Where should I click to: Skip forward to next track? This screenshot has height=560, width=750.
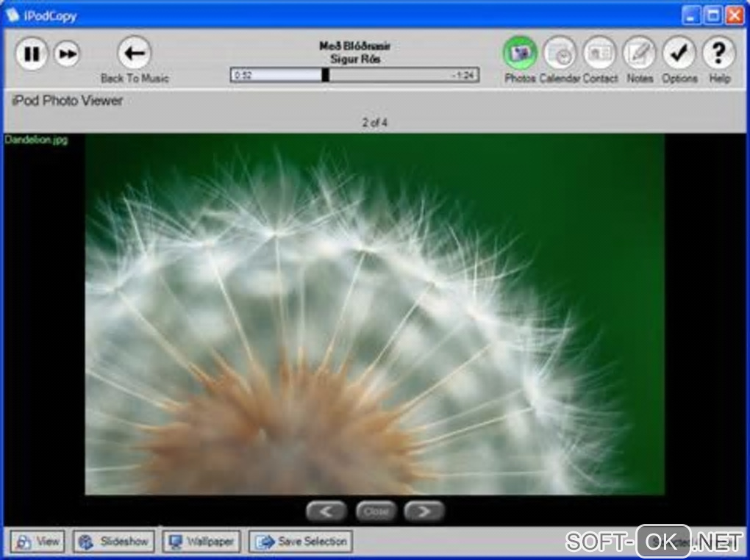pos(66,54)
